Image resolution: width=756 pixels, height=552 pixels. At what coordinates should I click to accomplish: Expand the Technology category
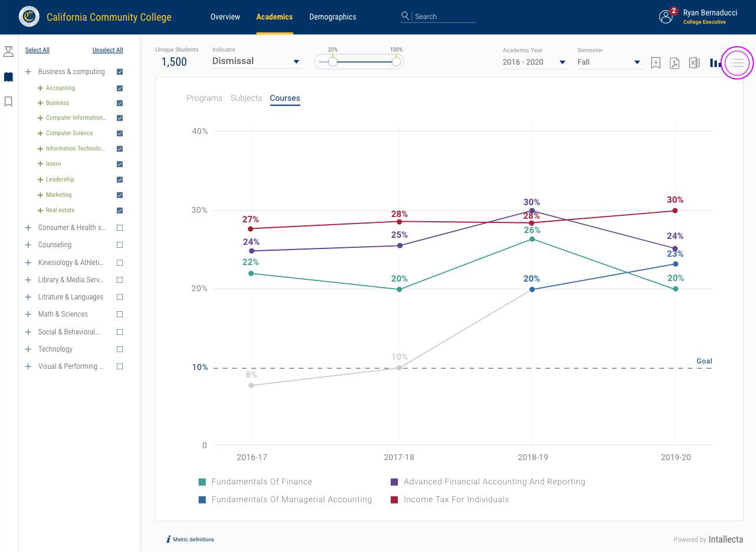tap(28, 349)
